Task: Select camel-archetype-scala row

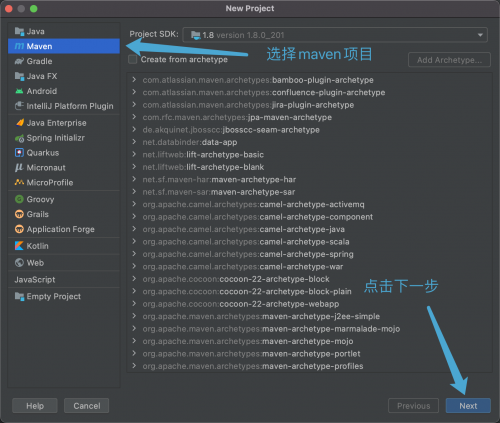Action: coord(309,242)
